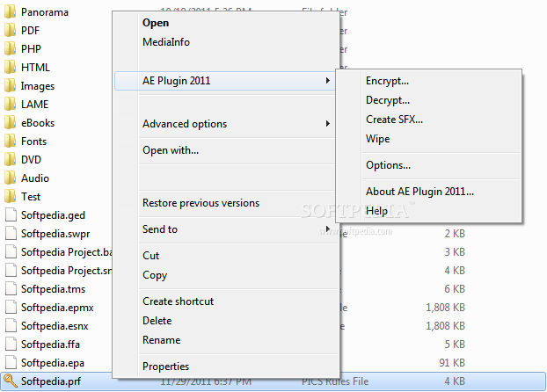Select the Softpedia.epmx file name
Screen dimensions: 547x392
(57, 308)
